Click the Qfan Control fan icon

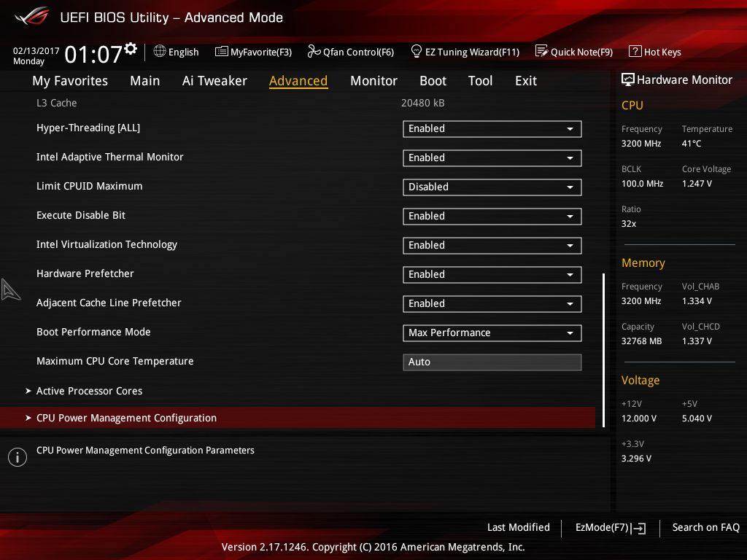(x=314, y=51)
